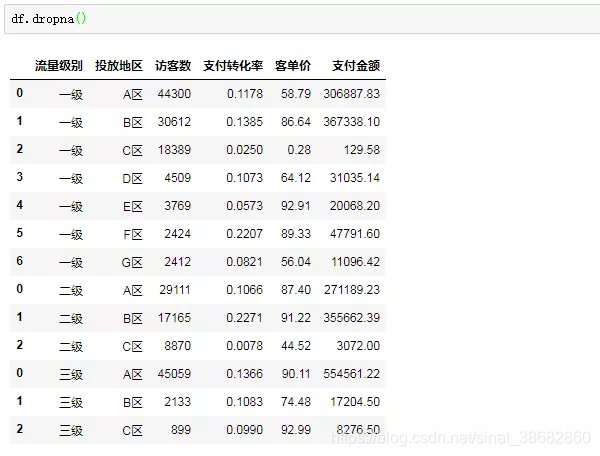Click the cell value 0.2271
This screenshot has height=456, width=600.
245,318
